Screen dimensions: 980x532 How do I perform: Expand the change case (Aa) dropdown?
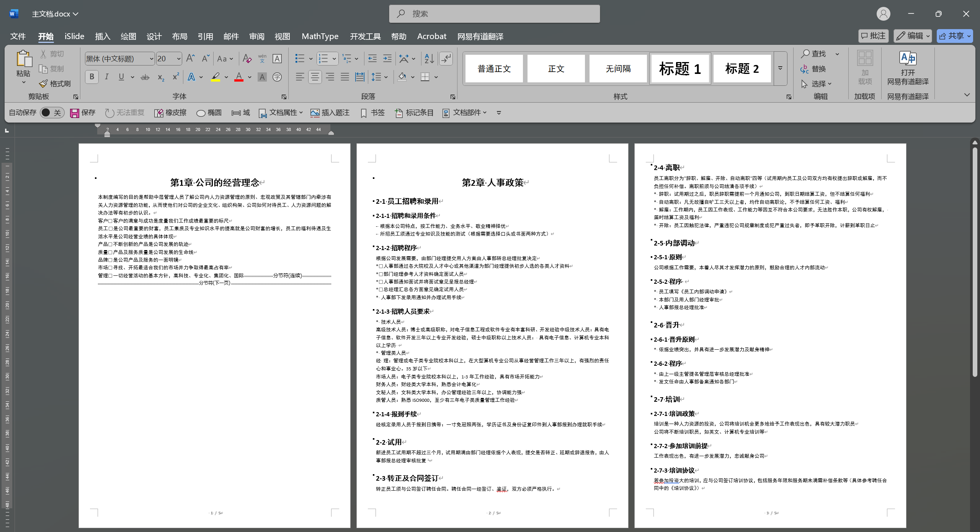pos(231,59)
